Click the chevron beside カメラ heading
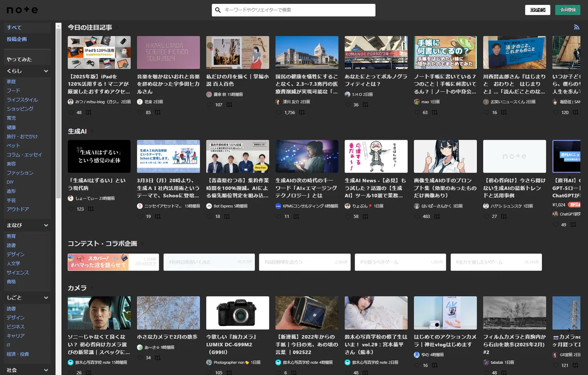The width and height of the screenshot is (588, 375). (92, 288)
